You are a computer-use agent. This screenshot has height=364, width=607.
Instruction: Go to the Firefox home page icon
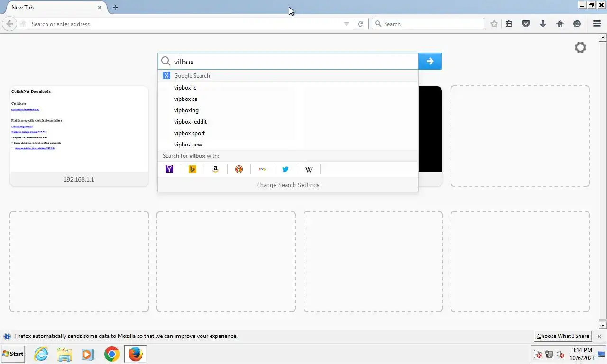[x=560, y=24]
